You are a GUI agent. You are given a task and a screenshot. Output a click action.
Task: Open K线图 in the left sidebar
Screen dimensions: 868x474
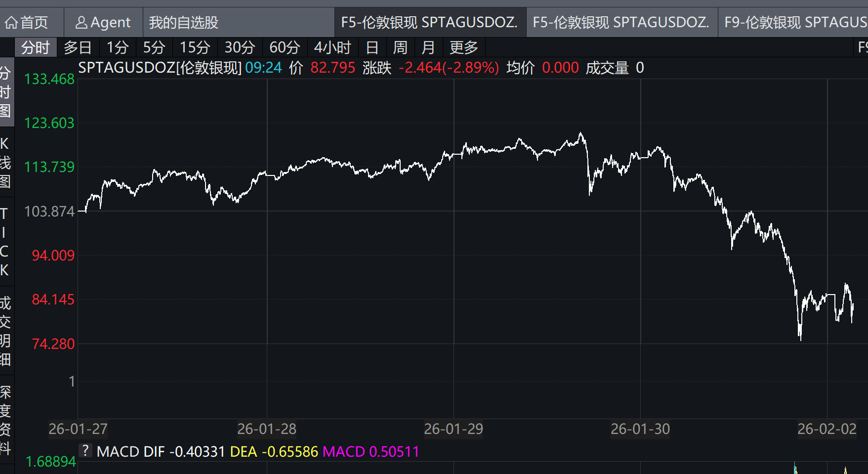[5, 163]
